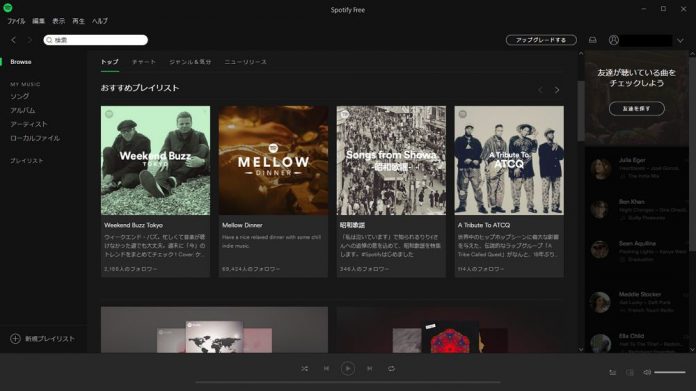Skip to previous track

pyautogui.click(x=326, y=368)
